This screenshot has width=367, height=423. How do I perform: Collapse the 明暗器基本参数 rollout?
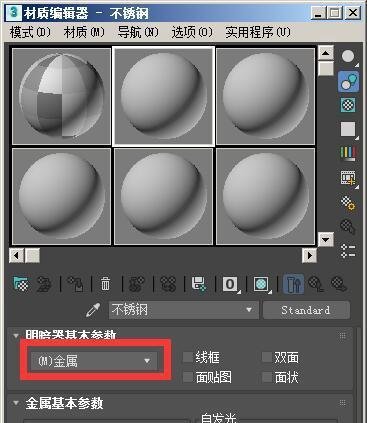15,335
